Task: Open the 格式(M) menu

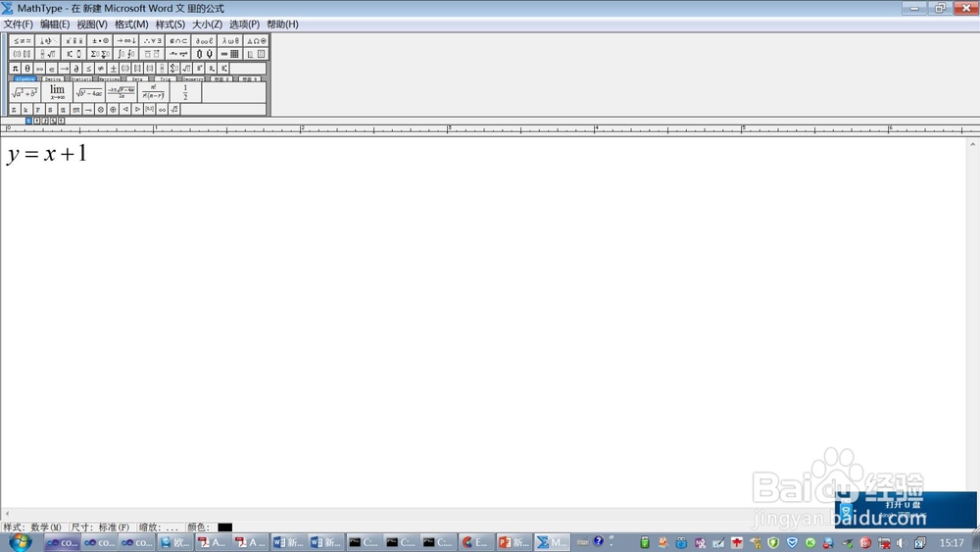Action: [x=131, y=25]
